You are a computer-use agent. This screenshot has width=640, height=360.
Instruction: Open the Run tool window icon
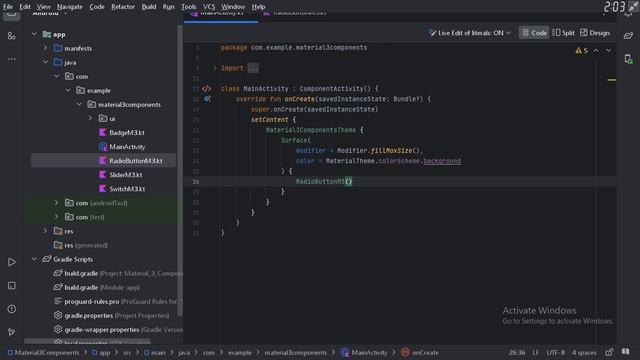pyautogui.click(x=11, y=262)
